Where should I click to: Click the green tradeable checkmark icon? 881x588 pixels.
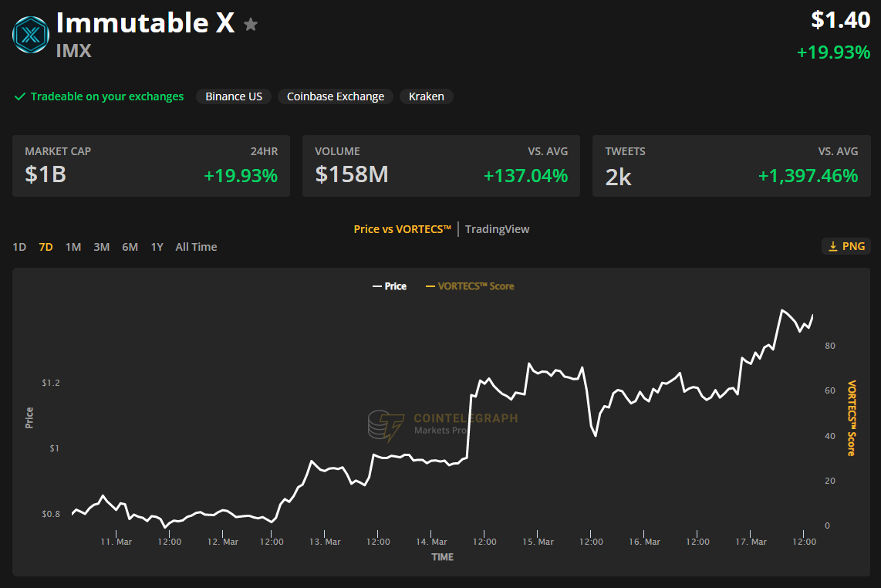pos(19,96)
